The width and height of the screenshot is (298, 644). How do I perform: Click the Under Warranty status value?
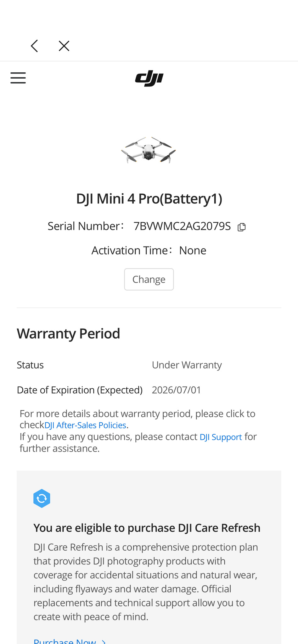click(x=187, y=365)
